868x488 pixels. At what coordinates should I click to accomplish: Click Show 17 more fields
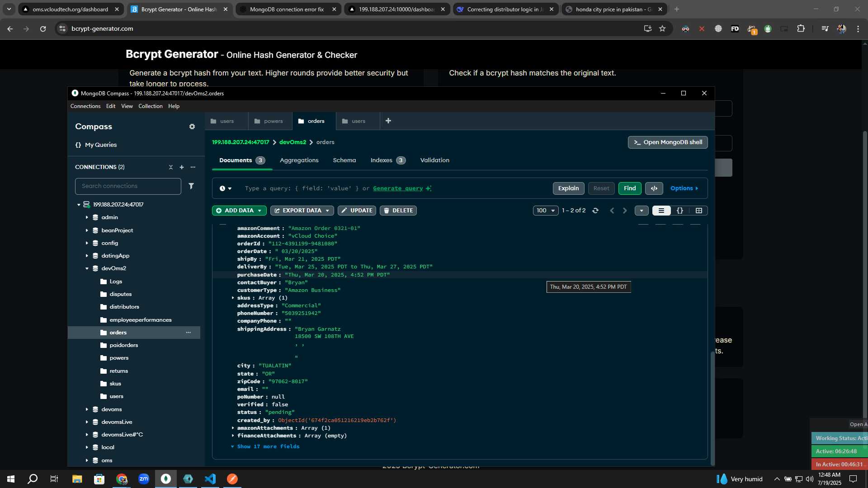268,446
